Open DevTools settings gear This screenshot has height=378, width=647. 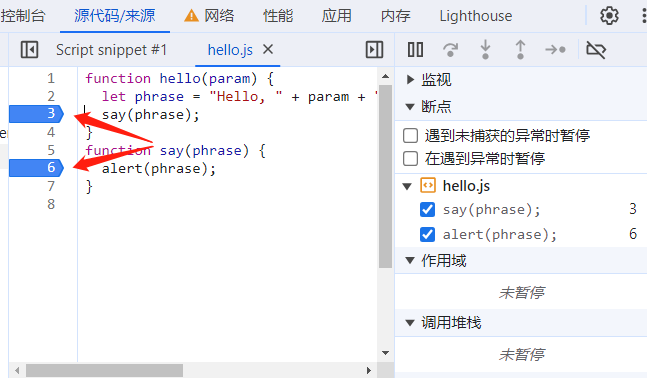[609, 16]
